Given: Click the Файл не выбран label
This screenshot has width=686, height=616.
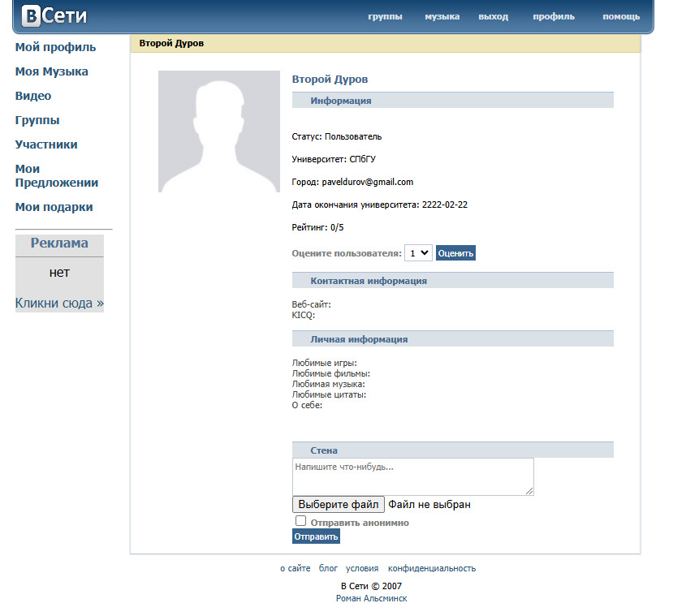Looking at the screenshot, I should click(429, 505).
